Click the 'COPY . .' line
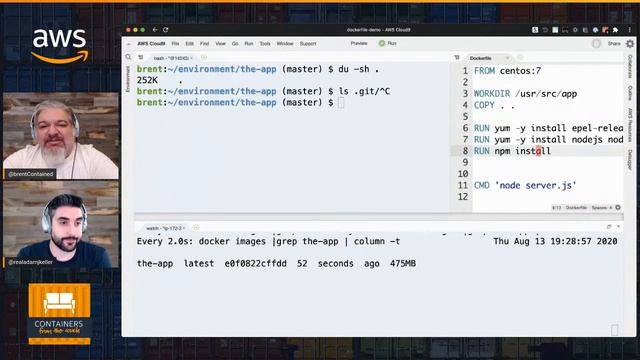This screenshot has width=640, height=360. pyautogui.click(x=494, y=105)
